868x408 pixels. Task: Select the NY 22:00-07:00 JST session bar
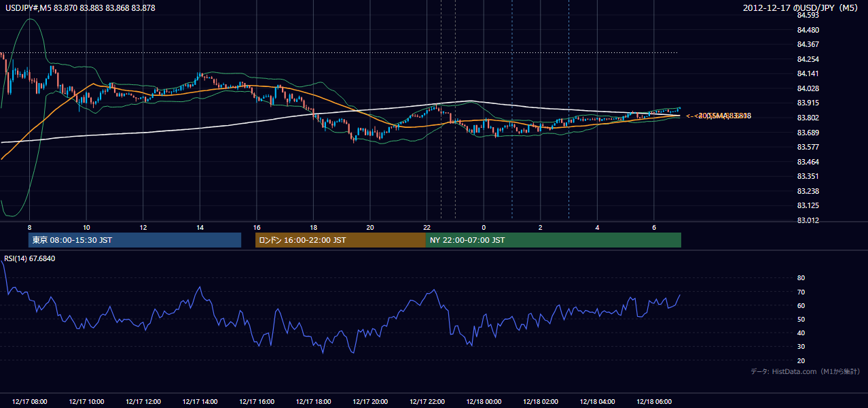[554, 240]
